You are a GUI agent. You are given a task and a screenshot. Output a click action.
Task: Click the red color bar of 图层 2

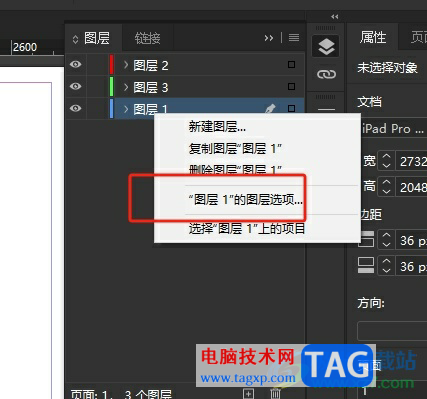[x=112, y=64]
